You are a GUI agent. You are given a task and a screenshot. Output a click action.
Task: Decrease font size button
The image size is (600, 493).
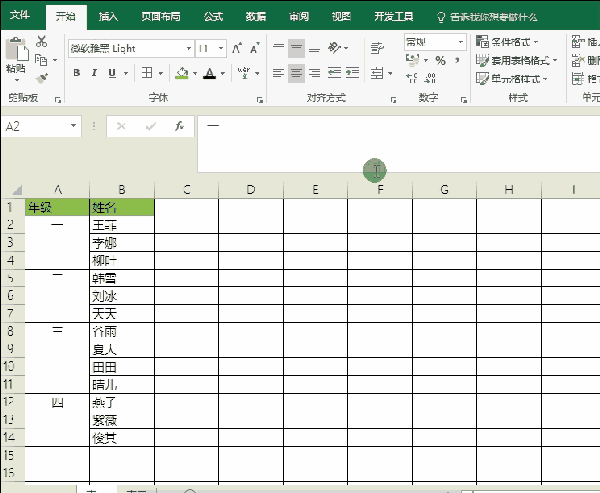coord(254,49)
